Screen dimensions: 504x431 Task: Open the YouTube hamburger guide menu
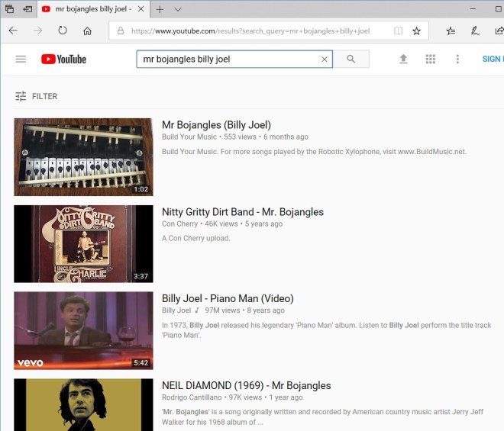(21, 59)
